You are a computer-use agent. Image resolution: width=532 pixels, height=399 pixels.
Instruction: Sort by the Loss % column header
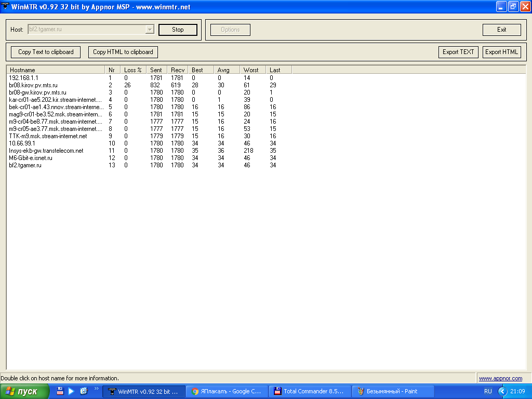click(x=133, y=70)
